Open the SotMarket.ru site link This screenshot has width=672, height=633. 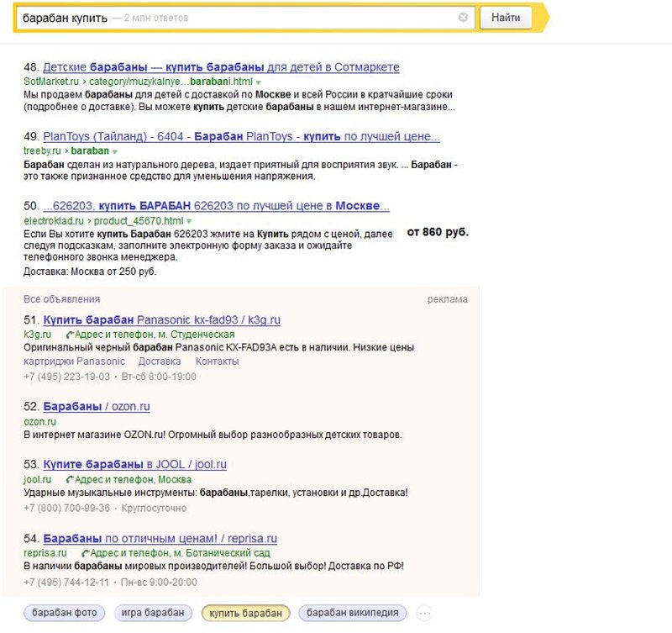tap(51, 82)
